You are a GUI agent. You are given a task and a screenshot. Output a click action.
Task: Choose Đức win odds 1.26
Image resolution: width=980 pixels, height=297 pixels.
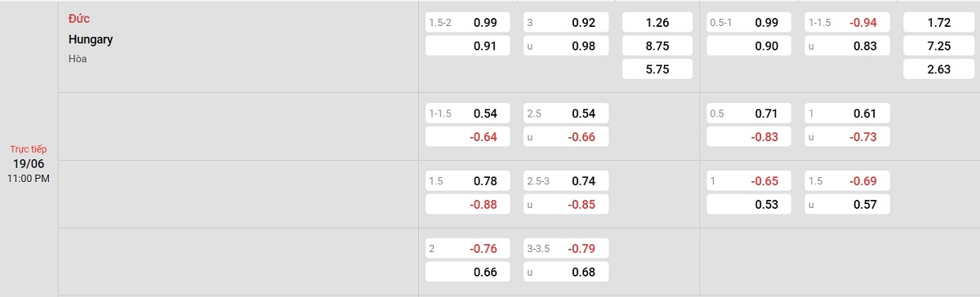click(657, 23)
